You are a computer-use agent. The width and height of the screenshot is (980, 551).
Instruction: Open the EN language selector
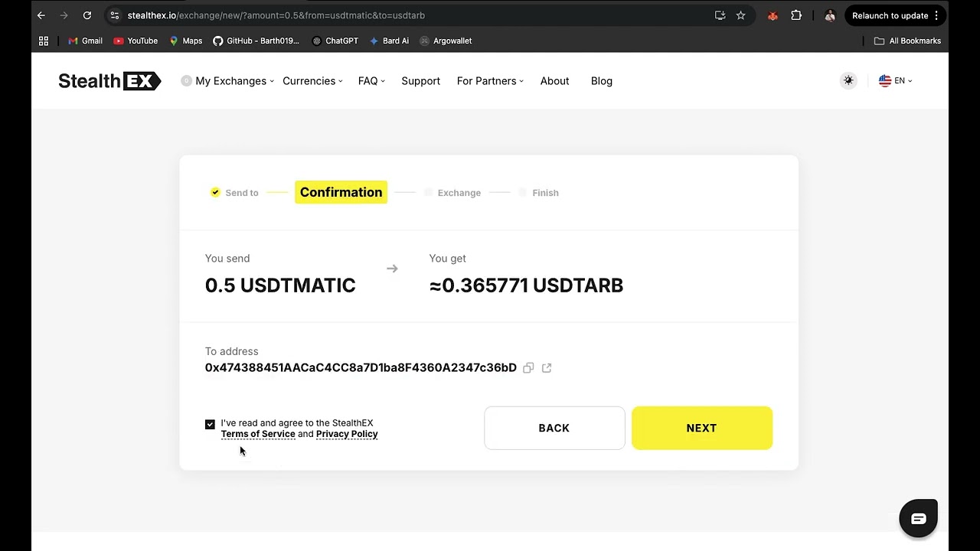point(895,80)
